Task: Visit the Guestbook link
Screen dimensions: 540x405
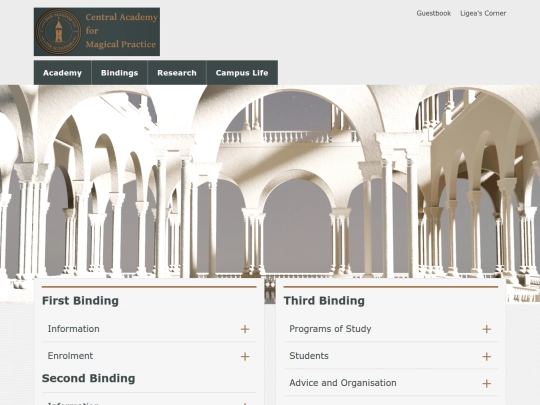Action: coord(434,13)
